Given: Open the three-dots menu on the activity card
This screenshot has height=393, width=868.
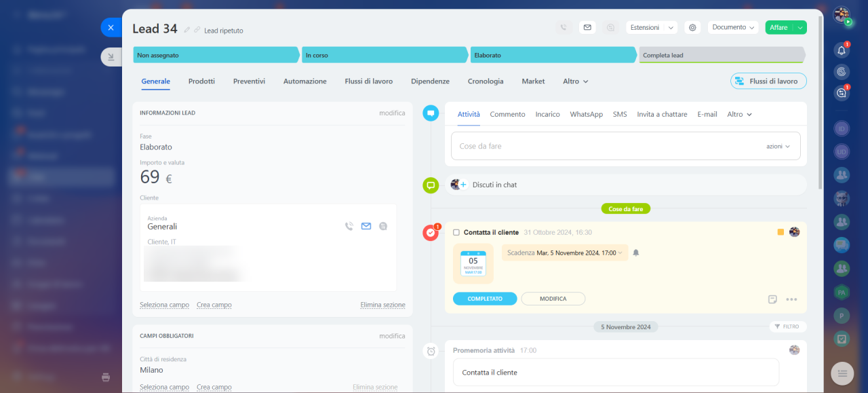Looking at the screenshot, I should (791, 299).
